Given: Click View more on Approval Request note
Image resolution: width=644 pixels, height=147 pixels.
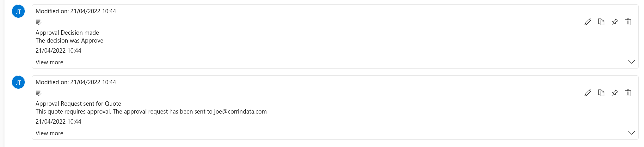Looking at the screenshot, I should coord(49,133).
